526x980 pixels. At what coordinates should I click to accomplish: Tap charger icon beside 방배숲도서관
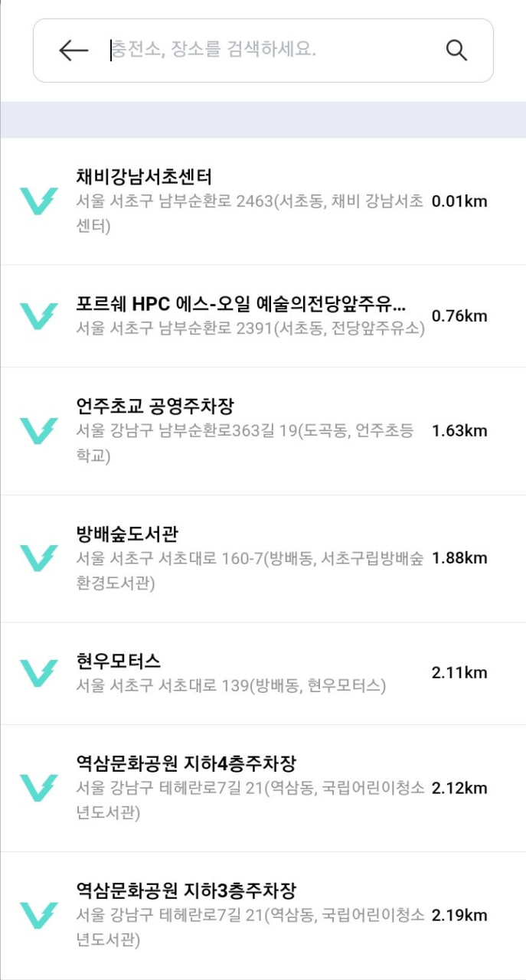pos(38,558)
